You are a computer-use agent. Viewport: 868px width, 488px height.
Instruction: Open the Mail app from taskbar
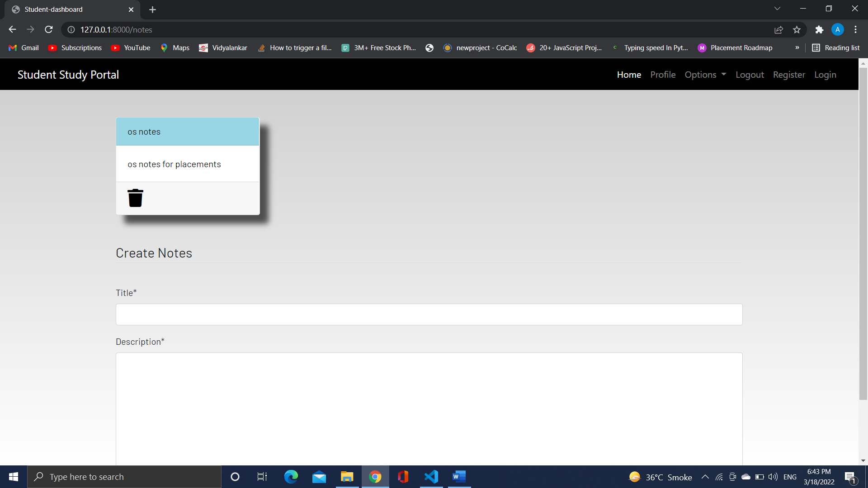[x=319, y=477]
